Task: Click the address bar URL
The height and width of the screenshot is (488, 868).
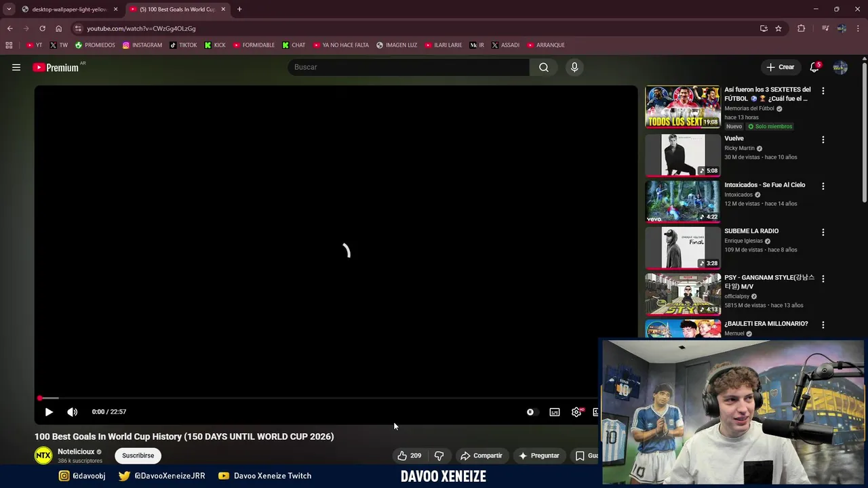Action: (141, 28)
